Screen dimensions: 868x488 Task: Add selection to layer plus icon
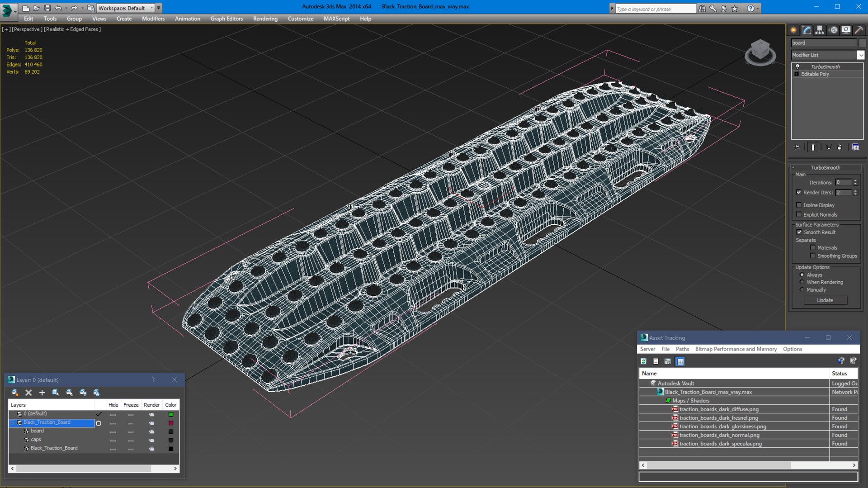pyautogui.click(x=42, y=393)
